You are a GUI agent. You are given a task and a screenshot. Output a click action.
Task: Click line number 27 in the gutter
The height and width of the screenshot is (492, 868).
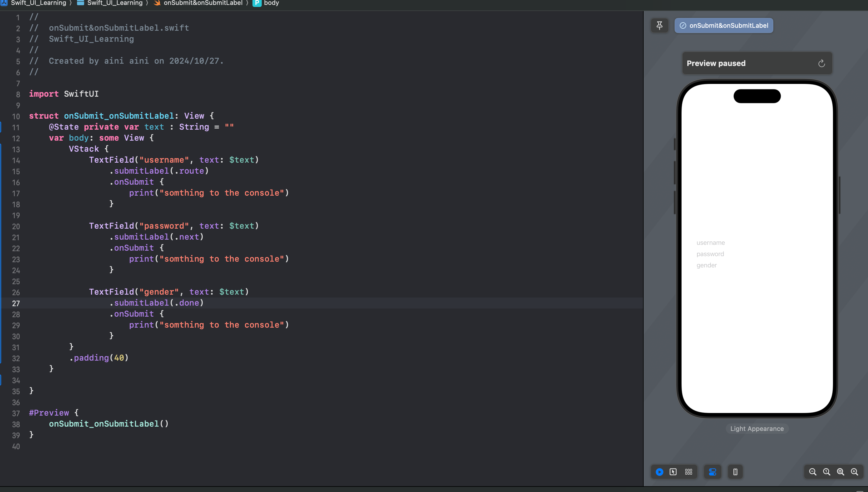pos(16,303)
